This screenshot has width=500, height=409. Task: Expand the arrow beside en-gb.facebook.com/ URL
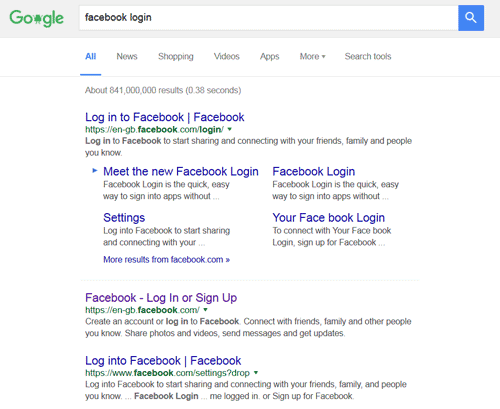[206, 310]
